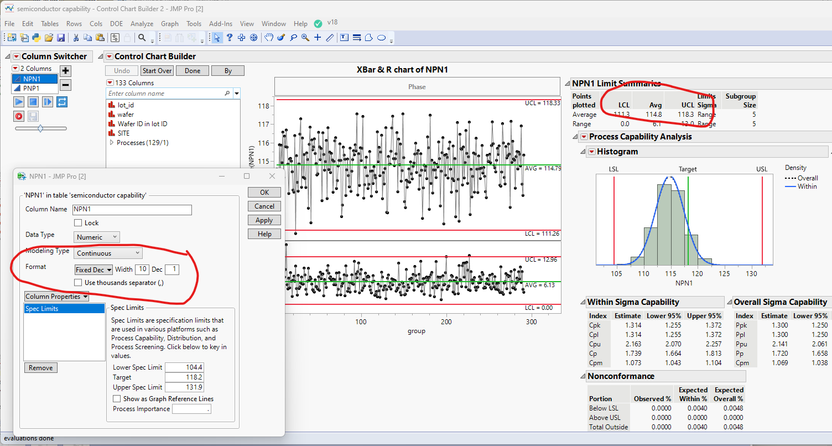Click the red record button in Column Switcher
832x446 pixels.
point(19,116)
